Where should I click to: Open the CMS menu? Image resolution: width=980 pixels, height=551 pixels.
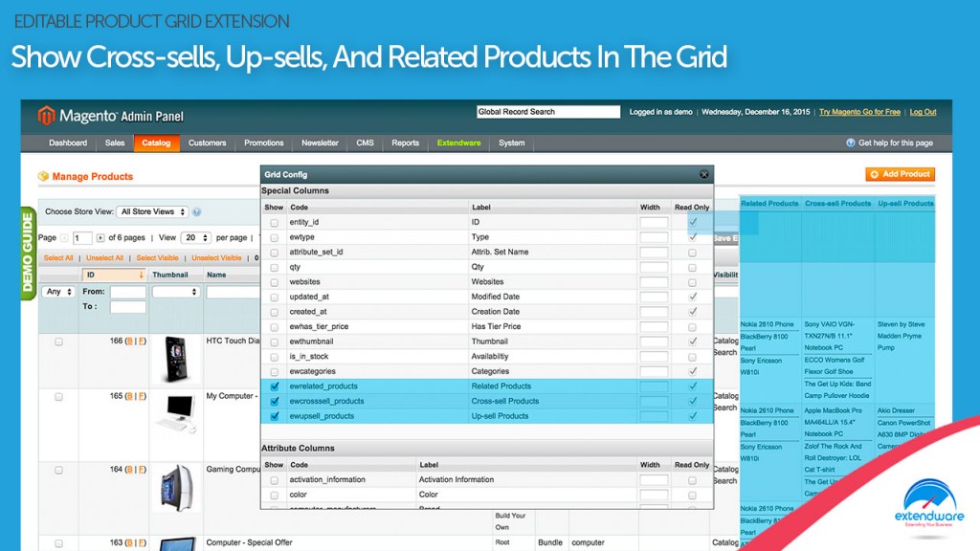click(365, 143)
